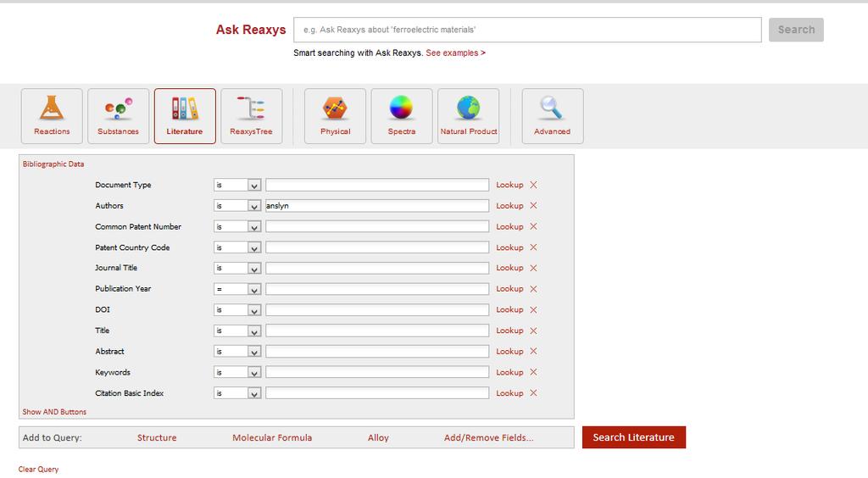Remove the DOI field with X
868x478 pixels.
[534, 310]
